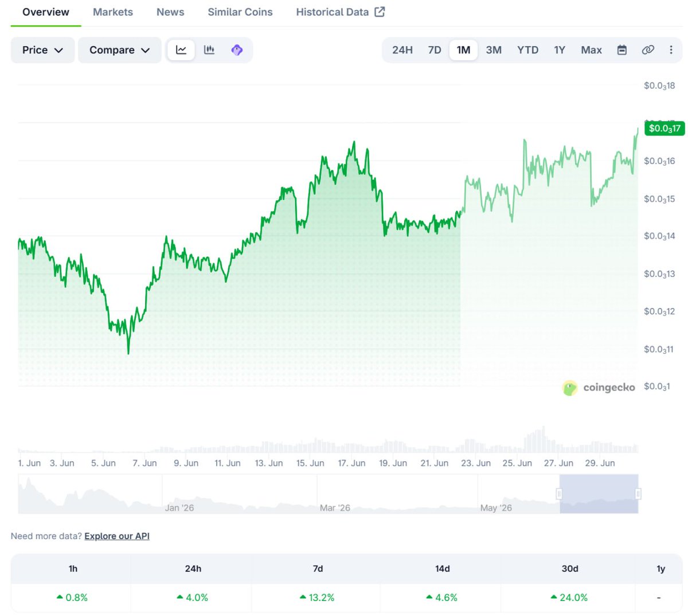Screen dimensions: 688x616
Task: Click the 0.8% 1h change value
Action: click(72, 598)
